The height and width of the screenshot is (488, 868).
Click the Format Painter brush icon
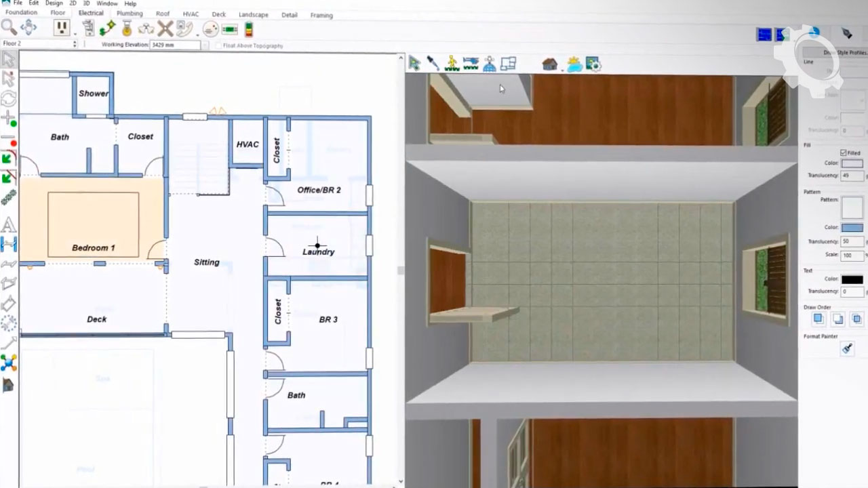(x=847, y=348)
